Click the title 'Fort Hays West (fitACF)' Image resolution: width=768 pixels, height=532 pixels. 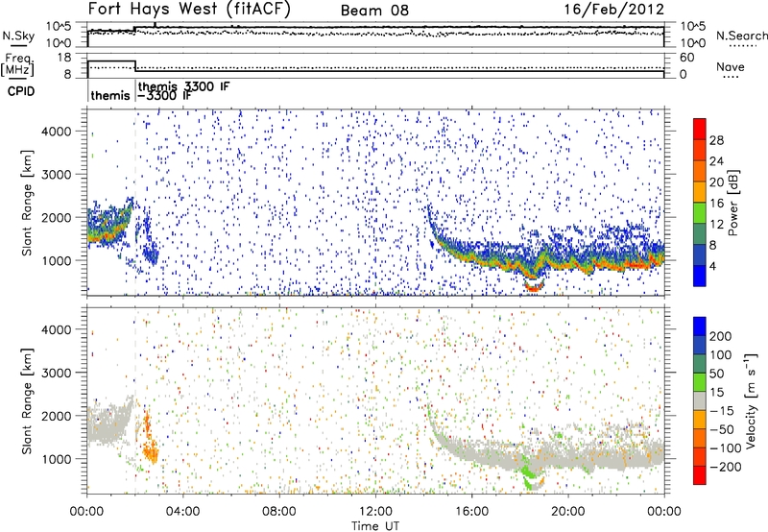click(189, 9)
